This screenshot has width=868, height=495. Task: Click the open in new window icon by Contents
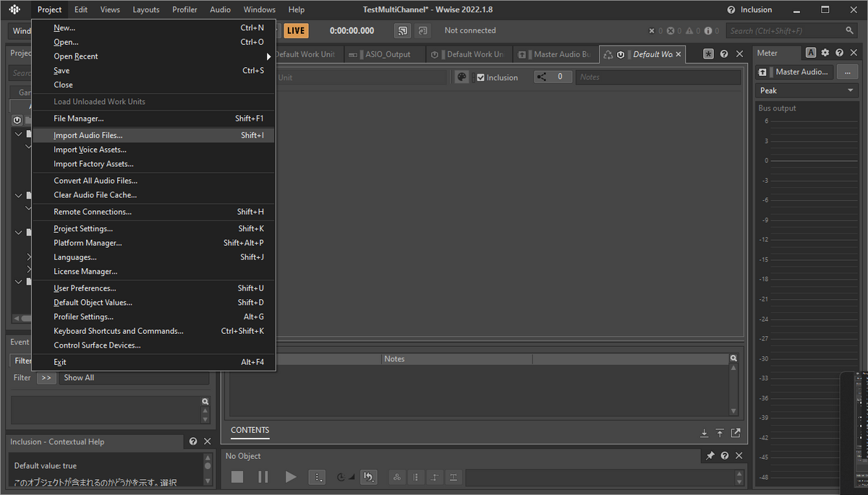tap(736, 433)
